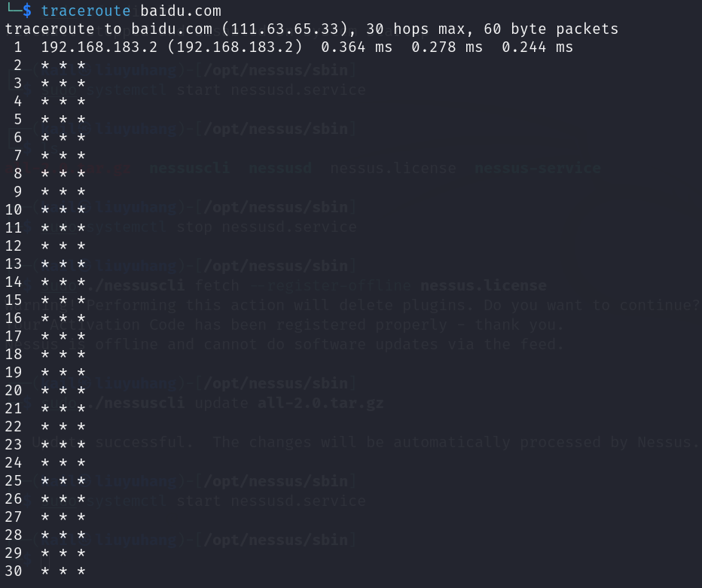Click the hop 10 line number
Screen dimensions: 702x588
coord(14,210)
